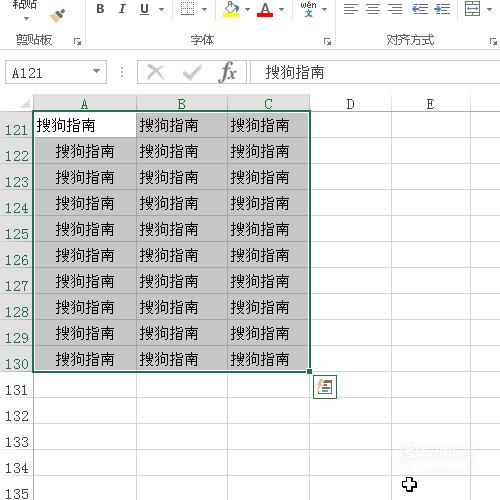Apply red font color
The height and width of the screenshot is (500, 500).
(x=265, y=9)
